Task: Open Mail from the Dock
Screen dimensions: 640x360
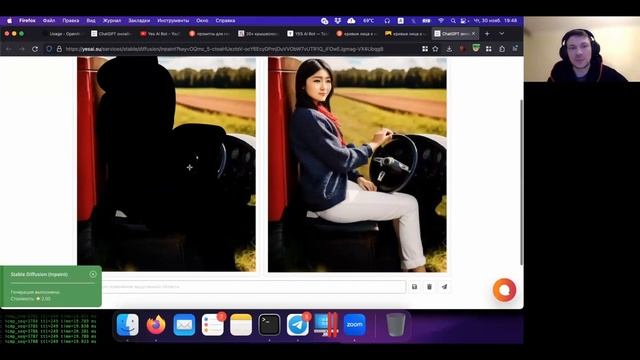Action: tap(184, 325)
